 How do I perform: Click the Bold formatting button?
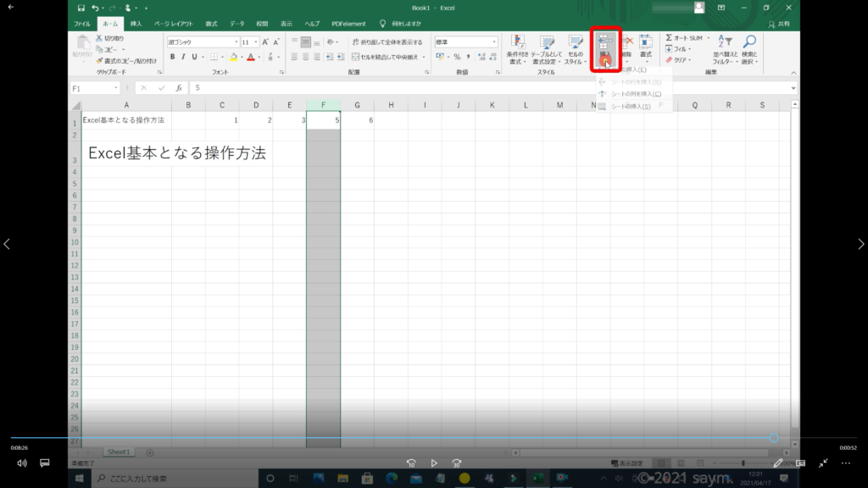(172, 57)
